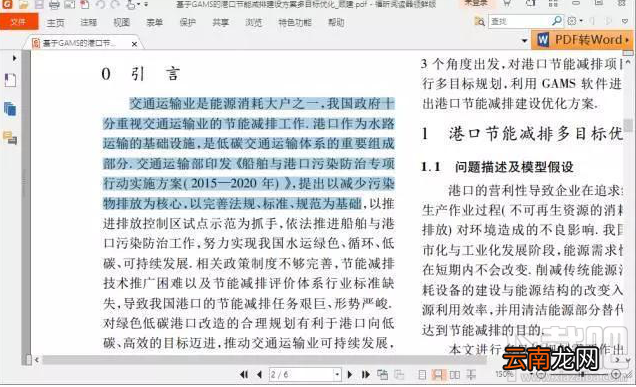Open the comments panel icon
Screen dimensions: 636x387
[10, 138]
